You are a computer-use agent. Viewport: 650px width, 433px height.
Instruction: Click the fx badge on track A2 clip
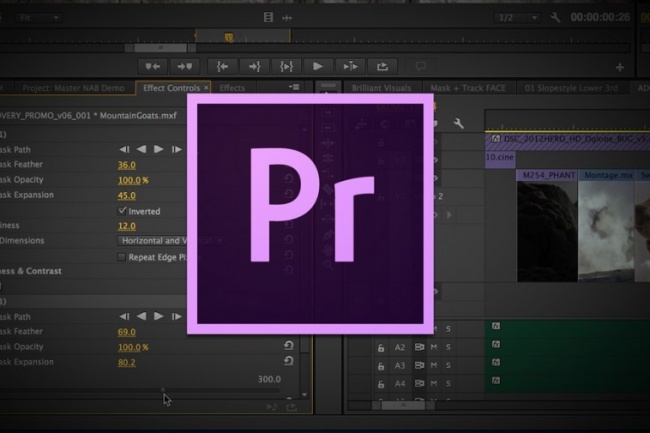pyautogui.click(x=496, y=344)
